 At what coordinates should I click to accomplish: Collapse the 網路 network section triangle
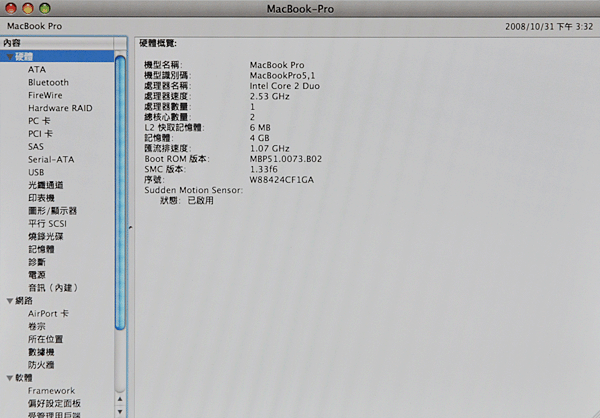coord(10,301)
